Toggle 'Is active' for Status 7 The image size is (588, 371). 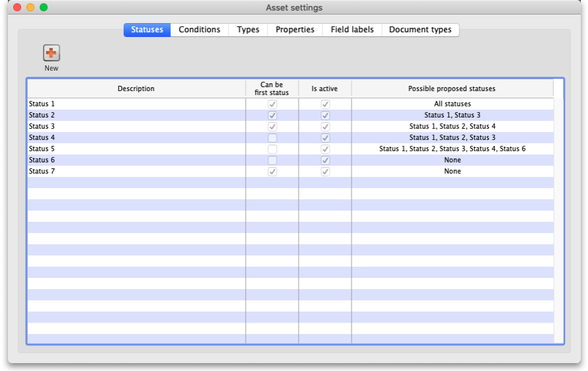click(x=325, y=172)
